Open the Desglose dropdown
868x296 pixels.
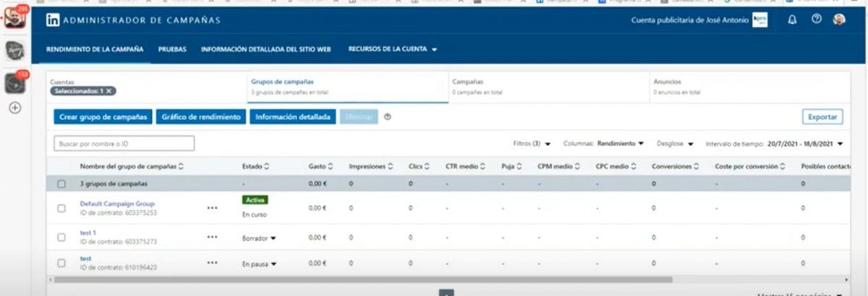coord(675,143)
